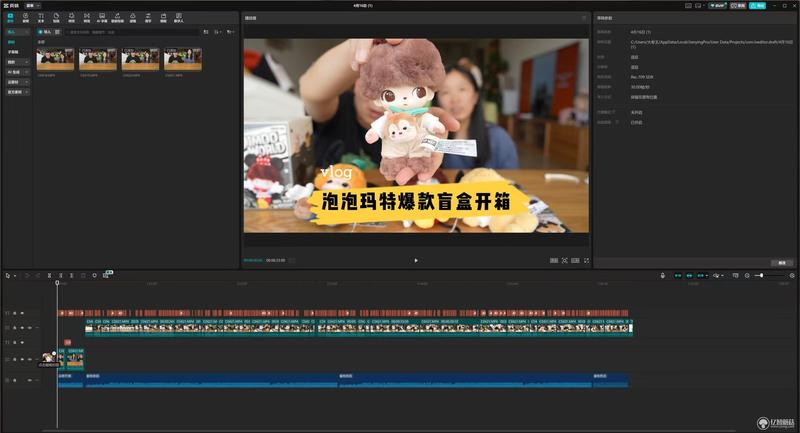Click the SVIP membership badge
Screen dimensions: 800x433
717,6
